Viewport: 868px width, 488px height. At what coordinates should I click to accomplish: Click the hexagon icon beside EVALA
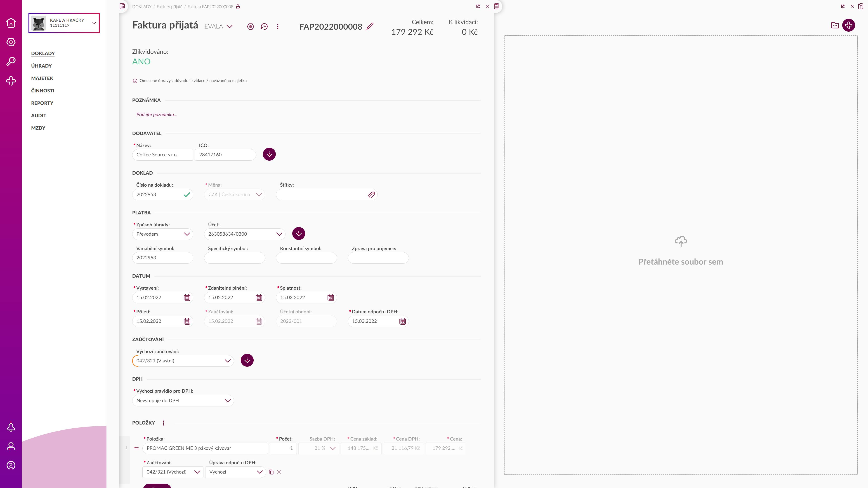(x=250, y=27)
